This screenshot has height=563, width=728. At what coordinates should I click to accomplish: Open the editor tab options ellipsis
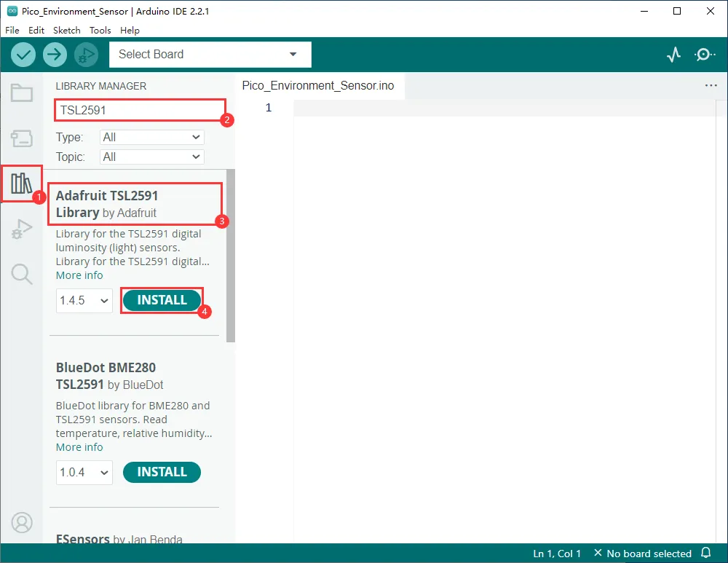point(711,85)
